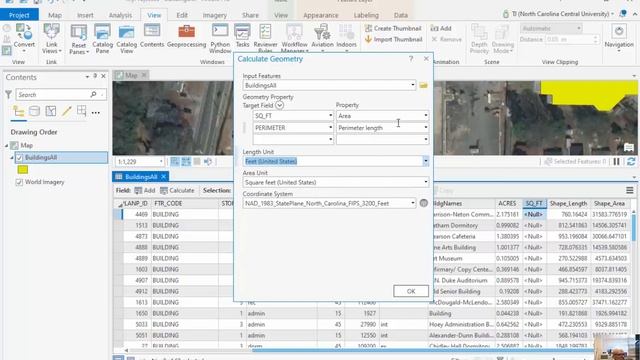This screenshot has width=640, height=360.
Task: Open Area property dropdown
Action: (x=425, y=116)
